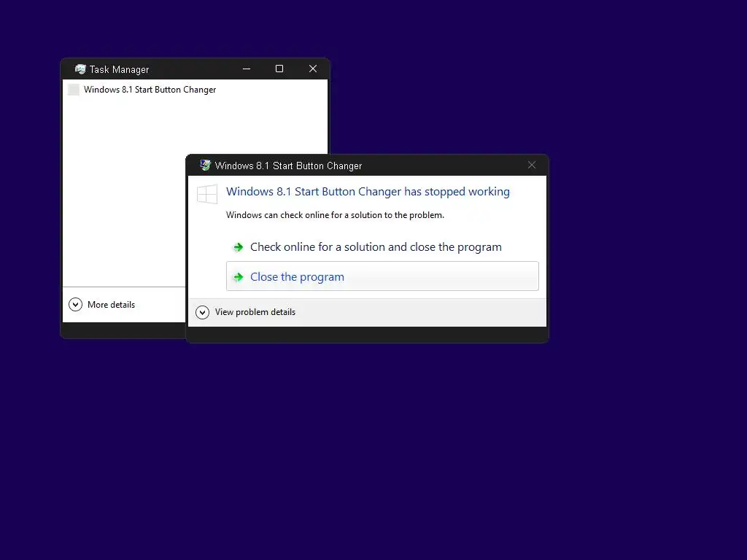747x560 pixels.
Task: Click the error dialog title bar text
Action: coord(288,166)
